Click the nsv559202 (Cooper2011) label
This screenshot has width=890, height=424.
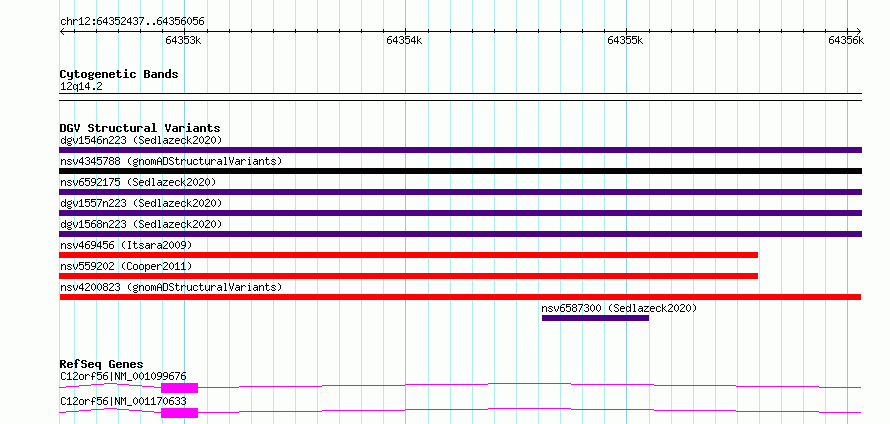[x=126, y=266]
